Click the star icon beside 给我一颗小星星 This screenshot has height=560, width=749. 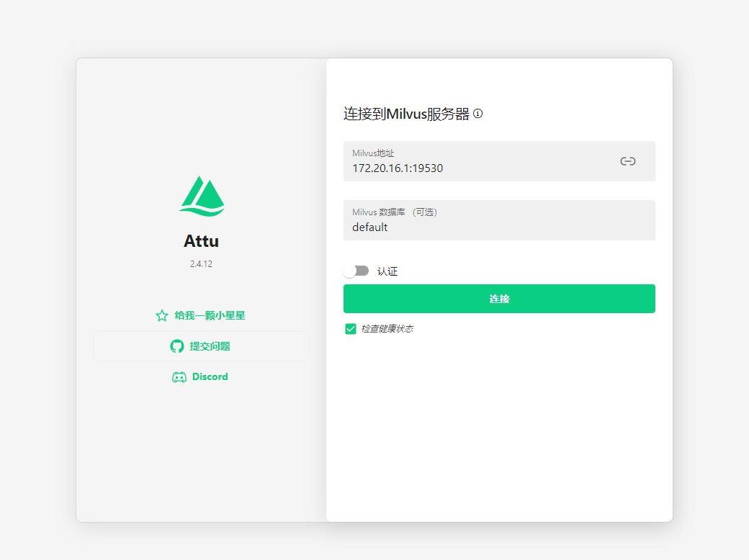pos(162,315)
